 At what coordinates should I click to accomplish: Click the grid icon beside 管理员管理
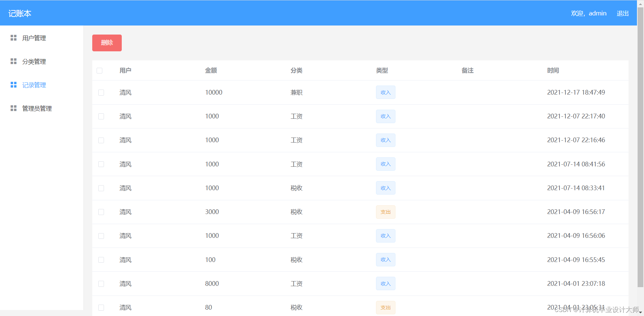coord(13,108)
